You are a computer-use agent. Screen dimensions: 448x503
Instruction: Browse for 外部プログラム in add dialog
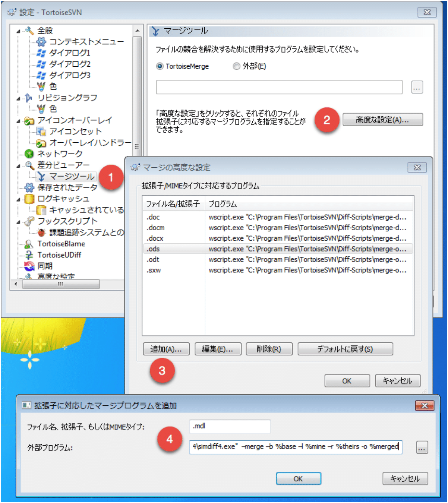coord(422,447)
